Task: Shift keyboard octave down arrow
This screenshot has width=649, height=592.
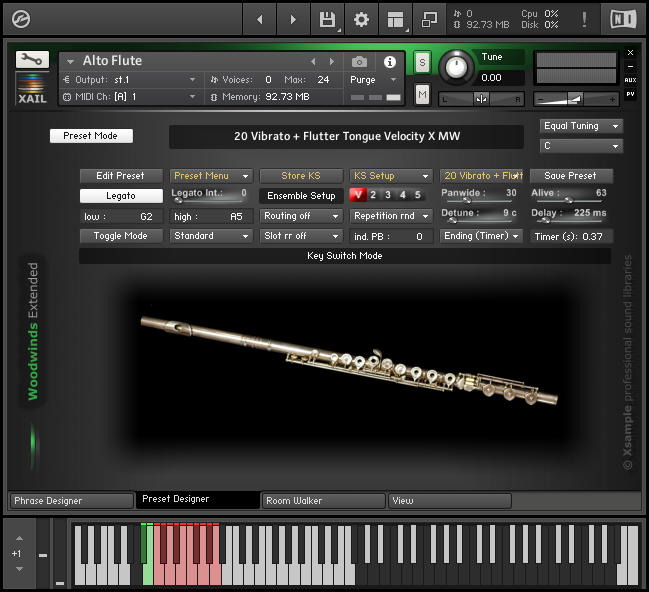Action: click(19, 569)
